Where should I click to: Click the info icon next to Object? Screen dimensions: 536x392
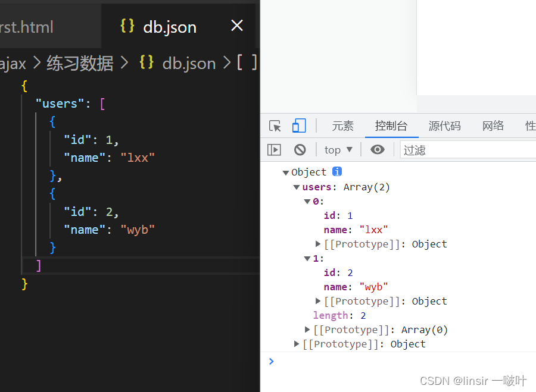point(336,171)
